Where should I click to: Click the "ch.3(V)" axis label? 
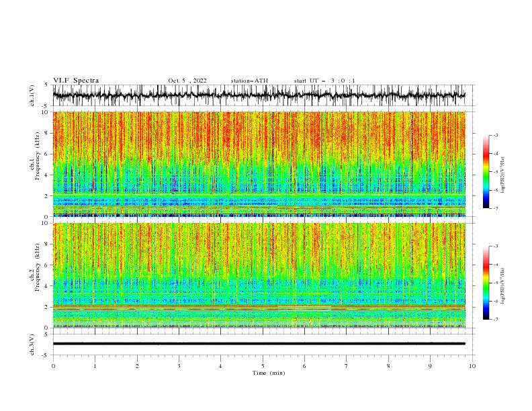[x=32, y=345]
